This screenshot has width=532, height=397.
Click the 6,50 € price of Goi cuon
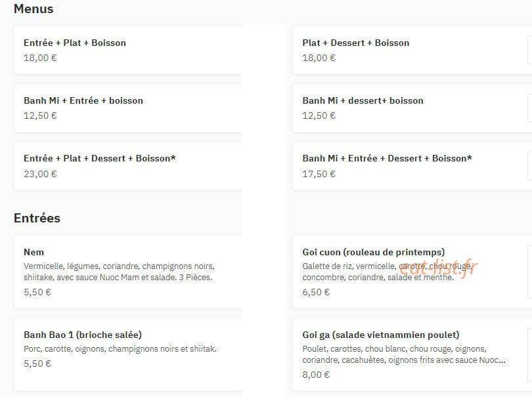(x=316, y=292)
